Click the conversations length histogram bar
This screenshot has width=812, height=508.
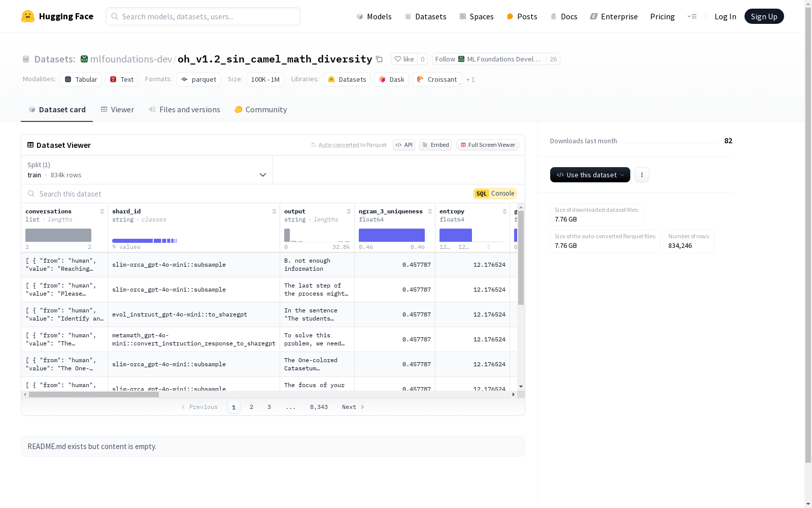58,235
